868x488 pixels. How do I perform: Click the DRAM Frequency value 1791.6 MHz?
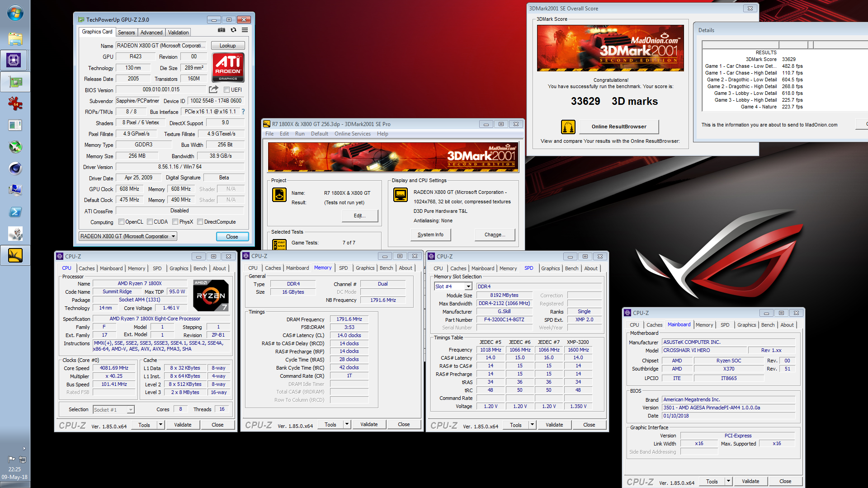tap(349, 319)
